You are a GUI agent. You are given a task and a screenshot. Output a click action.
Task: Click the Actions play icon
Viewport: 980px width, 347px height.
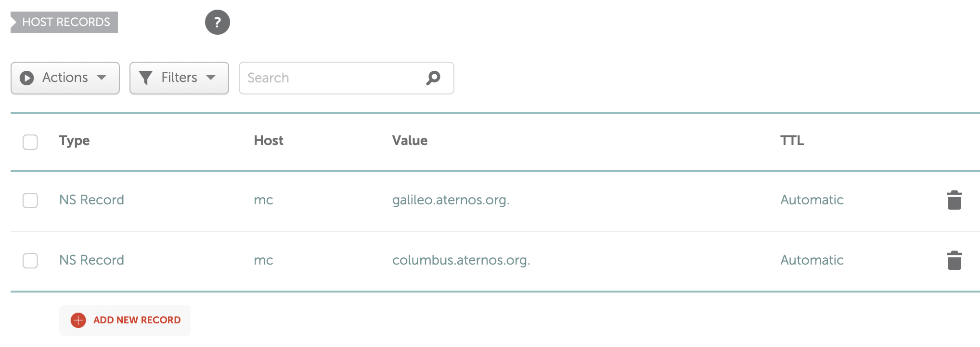coord(27,78)
